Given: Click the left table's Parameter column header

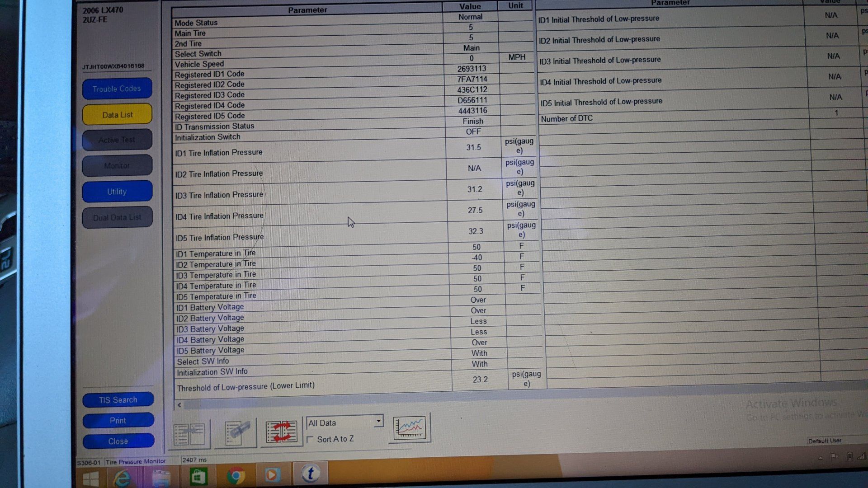Looking at the screenshot, I should (x=307, y=9).
